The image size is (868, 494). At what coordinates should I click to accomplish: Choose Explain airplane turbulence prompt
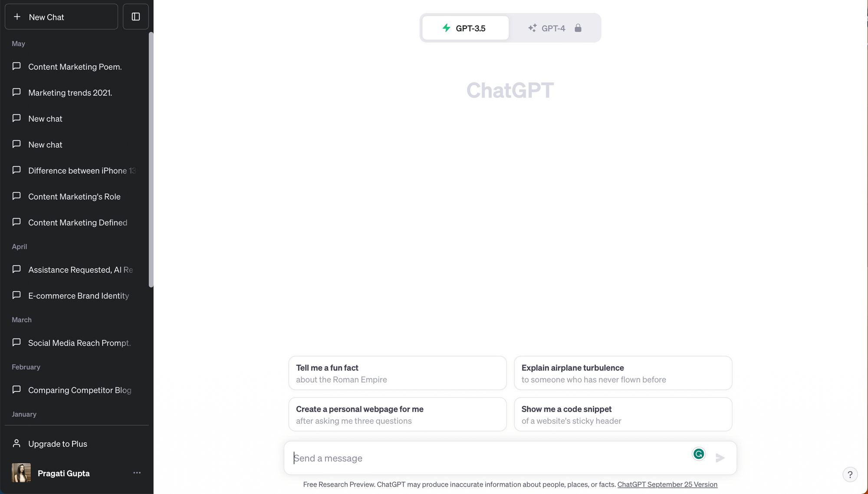click(623, 373)
